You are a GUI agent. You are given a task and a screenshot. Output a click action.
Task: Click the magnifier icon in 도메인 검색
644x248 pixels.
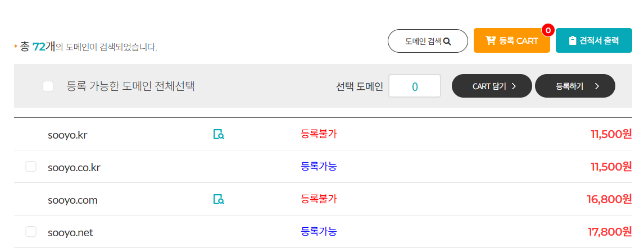click(x=447, y=41)
